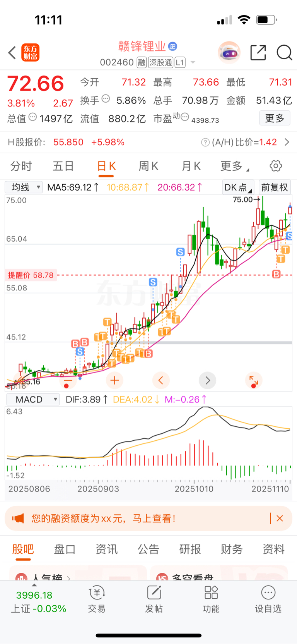Screen dimensions: 297x644
Task: Open the 研报 tab
Action: click(190, 549)
